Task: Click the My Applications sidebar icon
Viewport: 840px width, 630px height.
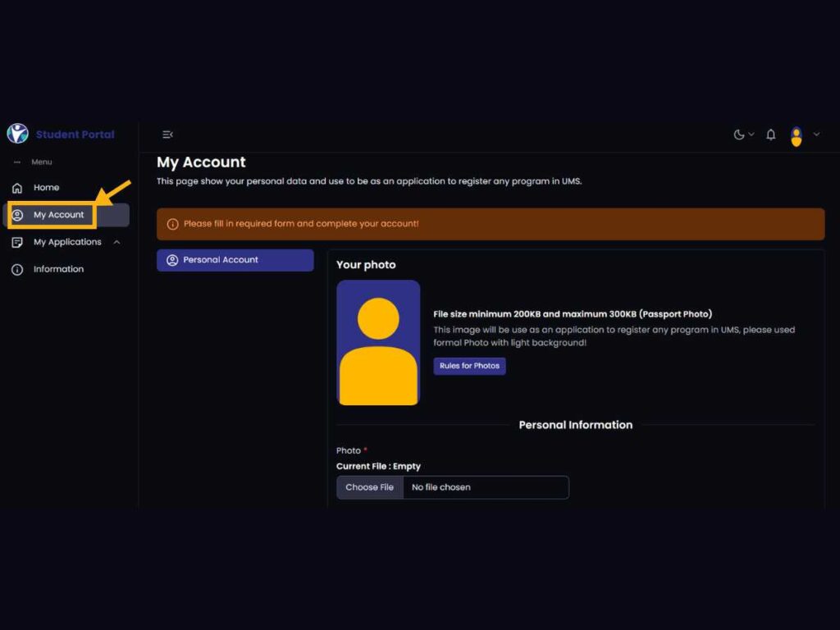Action: 17,242
